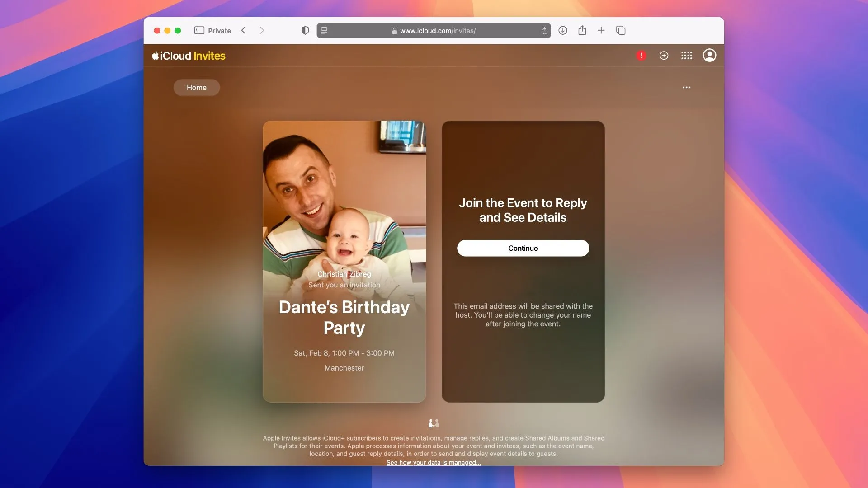This screenshot has width=868, height=488.
Task: Click the privacy handshake icon
Action: 434,423
